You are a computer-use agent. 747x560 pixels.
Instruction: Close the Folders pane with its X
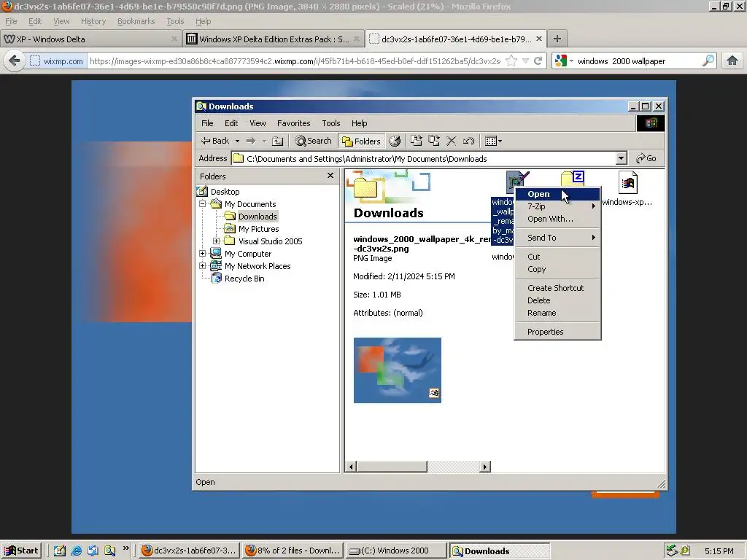[x=330, y=176]
